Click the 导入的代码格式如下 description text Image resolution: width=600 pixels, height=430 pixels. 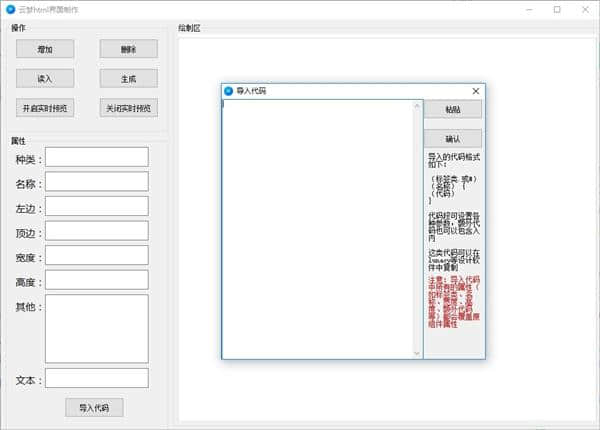coord(453,160)
